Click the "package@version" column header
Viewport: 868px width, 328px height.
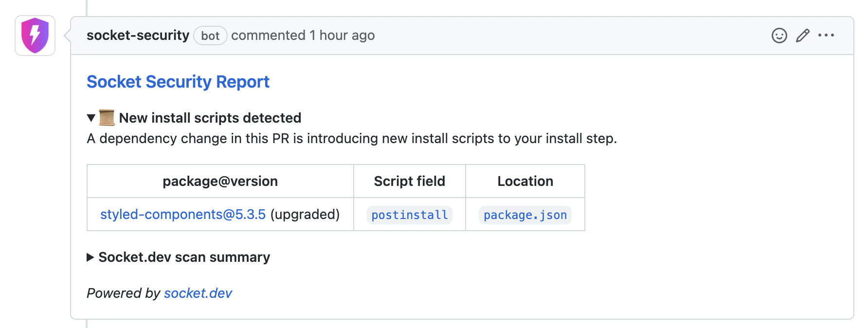pos(220,182)
